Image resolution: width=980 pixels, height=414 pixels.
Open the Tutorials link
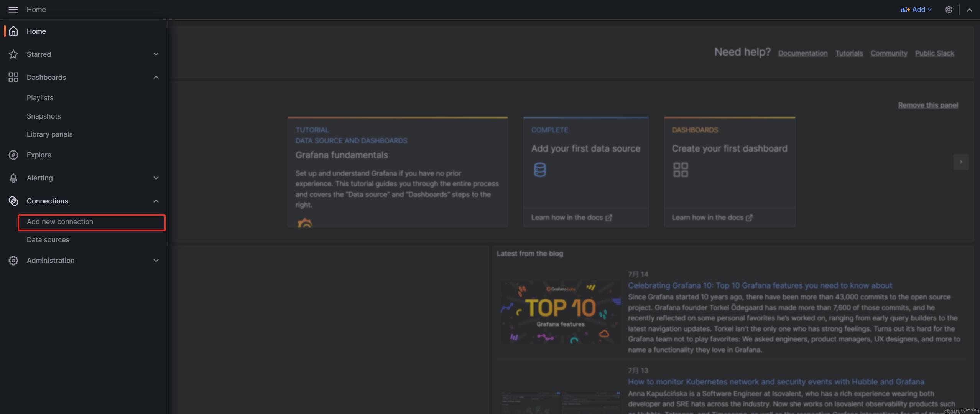[849, 53]
